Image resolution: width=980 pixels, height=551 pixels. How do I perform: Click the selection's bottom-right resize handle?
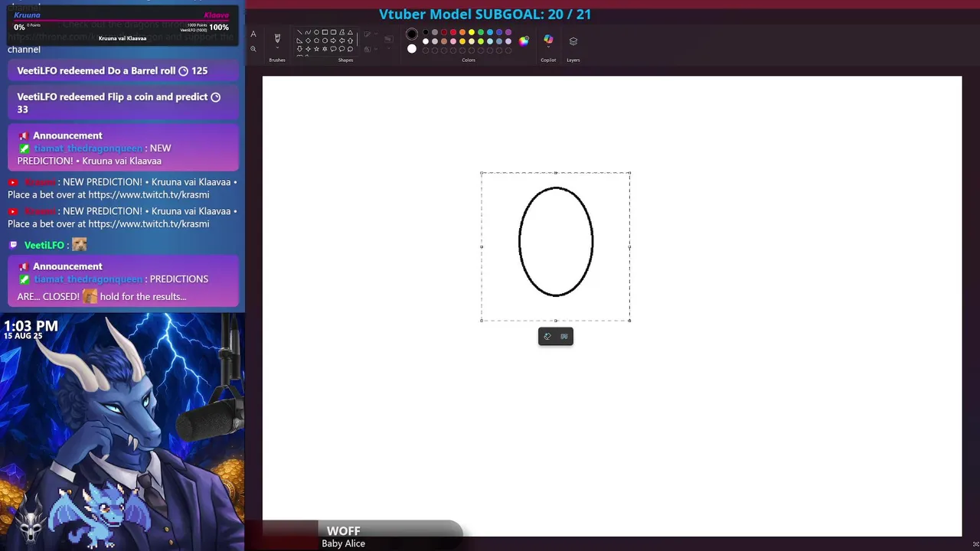click(630, 321)
